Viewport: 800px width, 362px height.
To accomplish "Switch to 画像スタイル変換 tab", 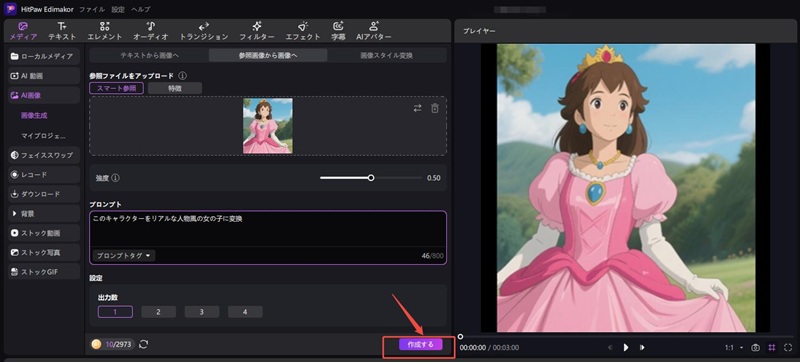I will (x=387, y=55).
